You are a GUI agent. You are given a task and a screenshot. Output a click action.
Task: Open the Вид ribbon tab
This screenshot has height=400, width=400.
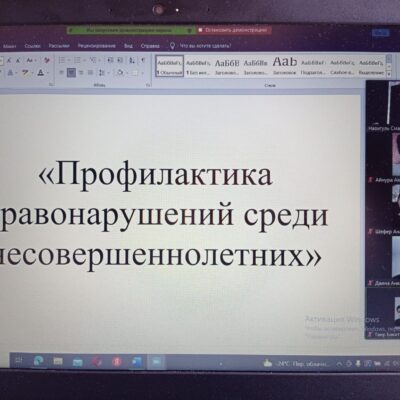coord(128,46)
